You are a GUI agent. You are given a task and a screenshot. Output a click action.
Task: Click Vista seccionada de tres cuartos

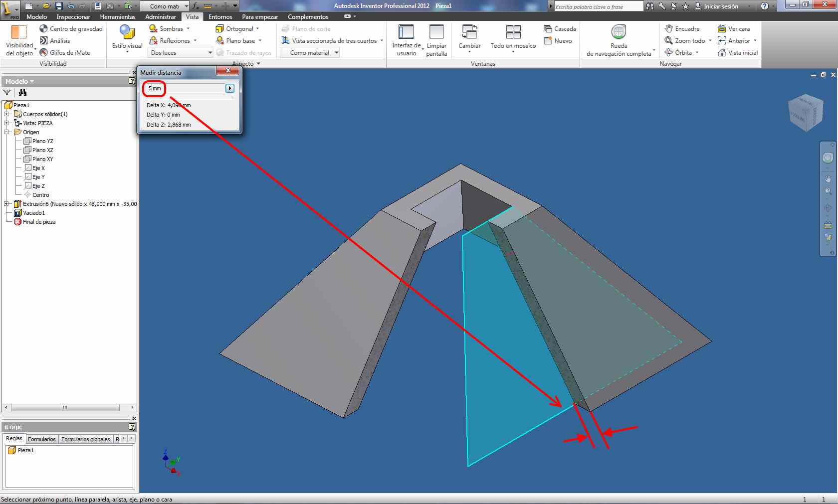pyautogui.click(x=333, y=41)
